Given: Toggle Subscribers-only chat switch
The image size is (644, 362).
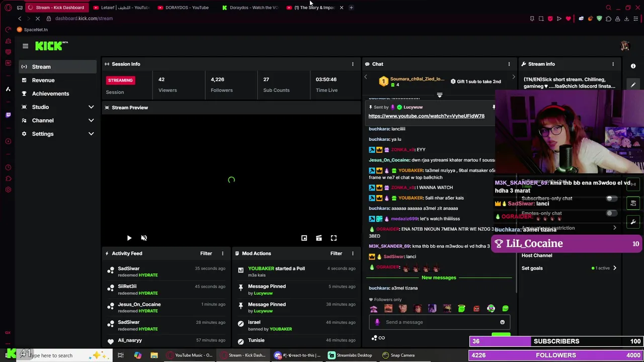Looking at the screenshot, I should (x=611, y=198).
